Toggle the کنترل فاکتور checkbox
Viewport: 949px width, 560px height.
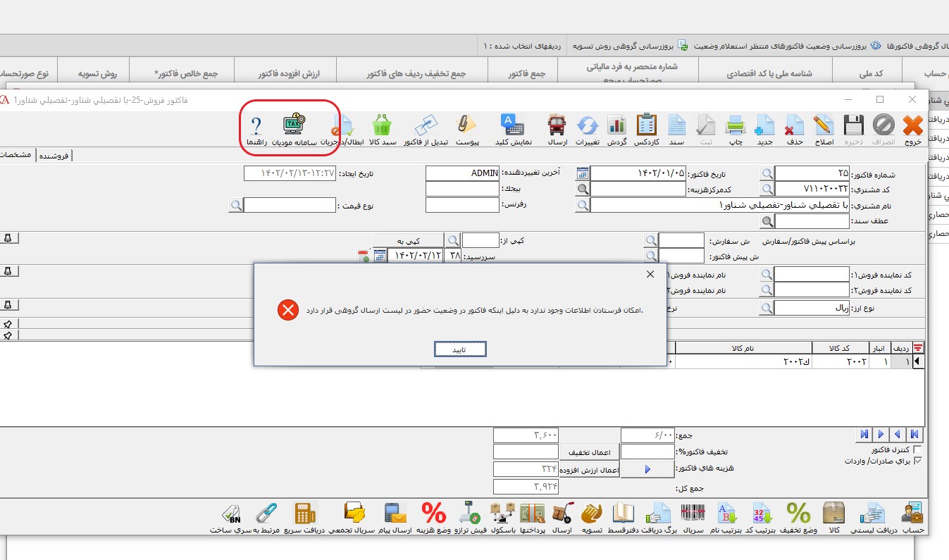(x=917, y=449)
